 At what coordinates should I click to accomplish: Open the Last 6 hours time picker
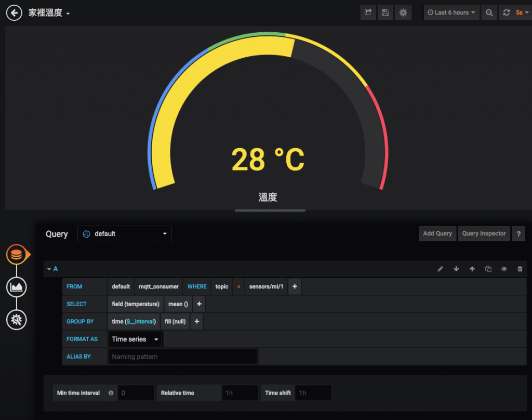[451, 12]
